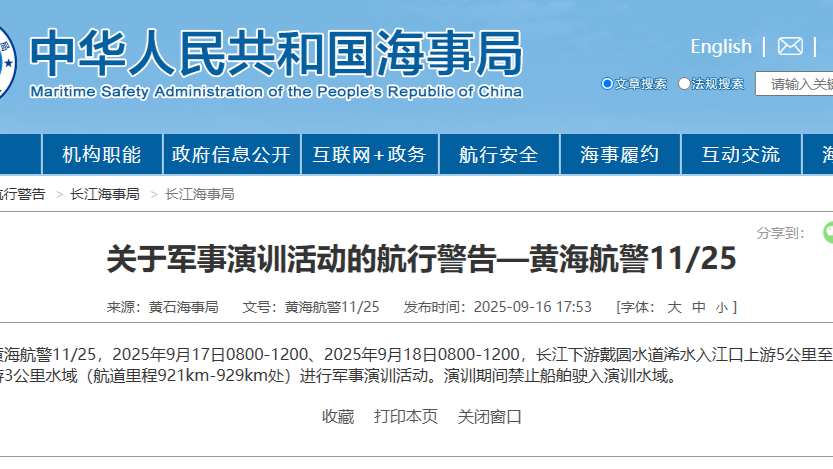The image size is (833, 469).
Task: Click the publish time 2025-09-16 17:53
Action: pyautogui.click(x=532, y=307)
